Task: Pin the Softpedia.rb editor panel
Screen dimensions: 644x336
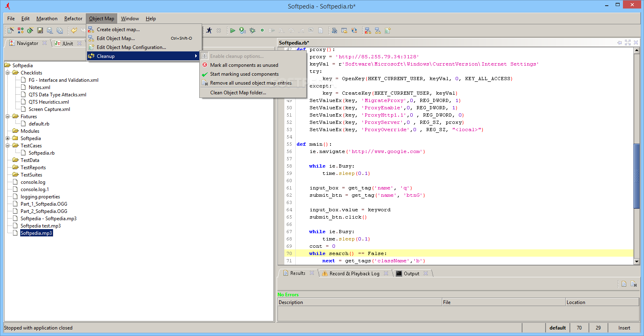Action: tap(619, 43)
